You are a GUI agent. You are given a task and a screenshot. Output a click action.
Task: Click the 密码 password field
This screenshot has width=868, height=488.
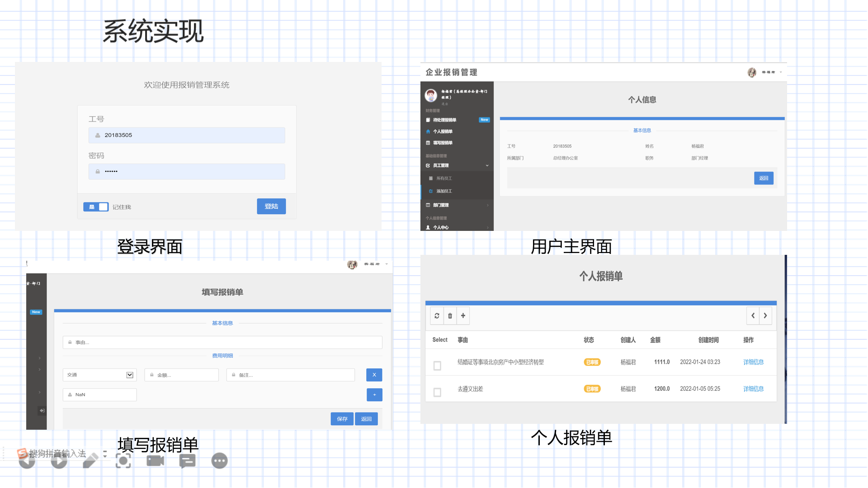coord(187,171)
